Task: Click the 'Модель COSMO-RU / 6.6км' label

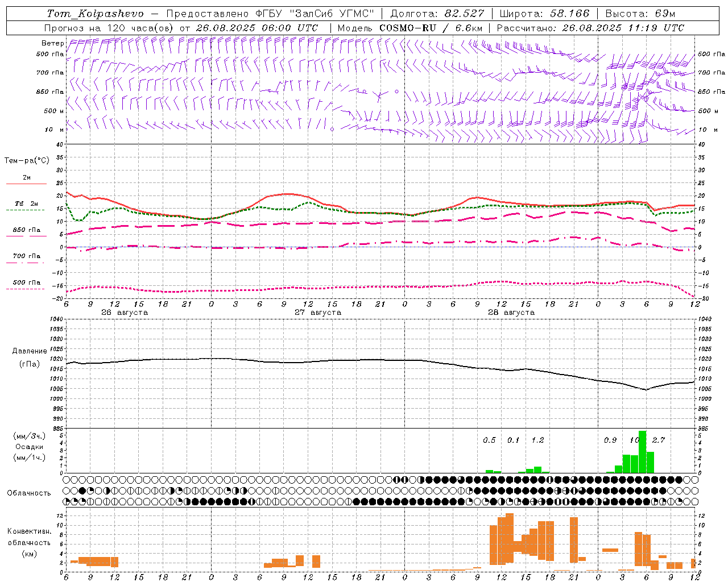Action: [410, 28]
